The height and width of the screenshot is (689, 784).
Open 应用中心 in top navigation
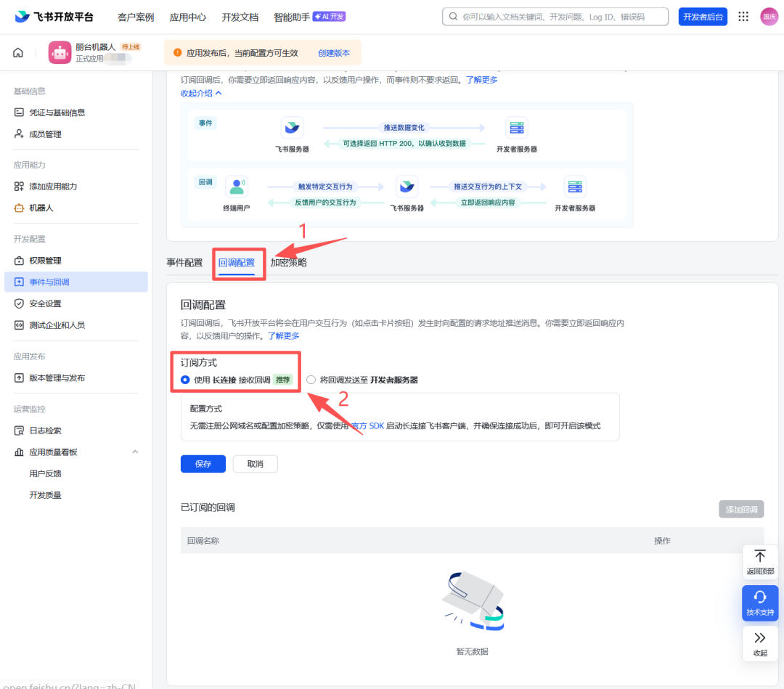point(187,17)
